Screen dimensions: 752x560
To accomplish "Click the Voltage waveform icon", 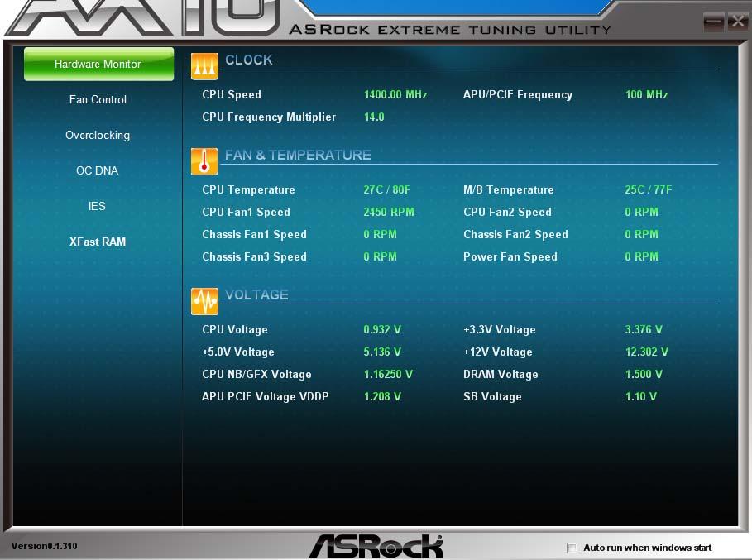I will pos(204,301).
